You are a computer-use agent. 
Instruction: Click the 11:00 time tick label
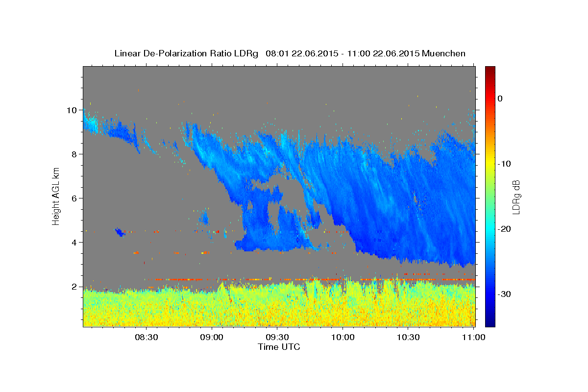coord(473,338)
